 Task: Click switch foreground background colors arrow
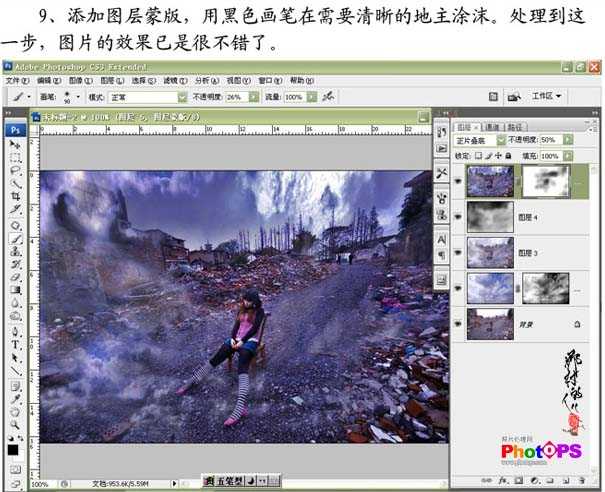click(20, 439)
